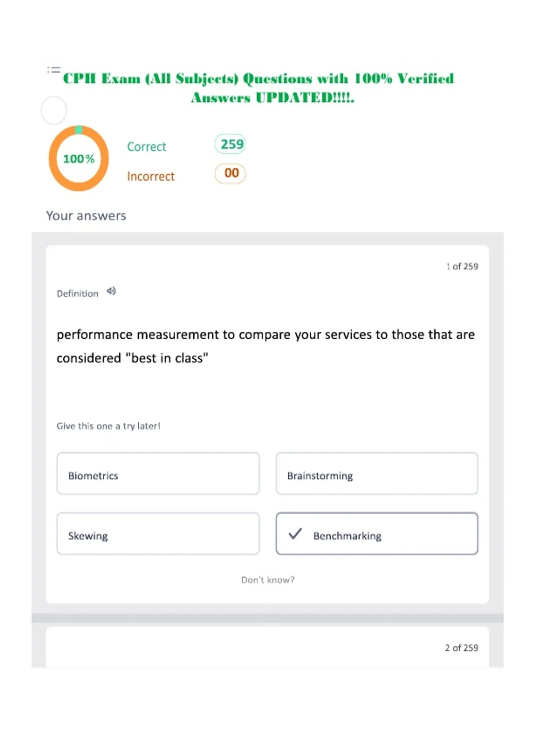Click the "2 of 259" question counter

[461, 648]
